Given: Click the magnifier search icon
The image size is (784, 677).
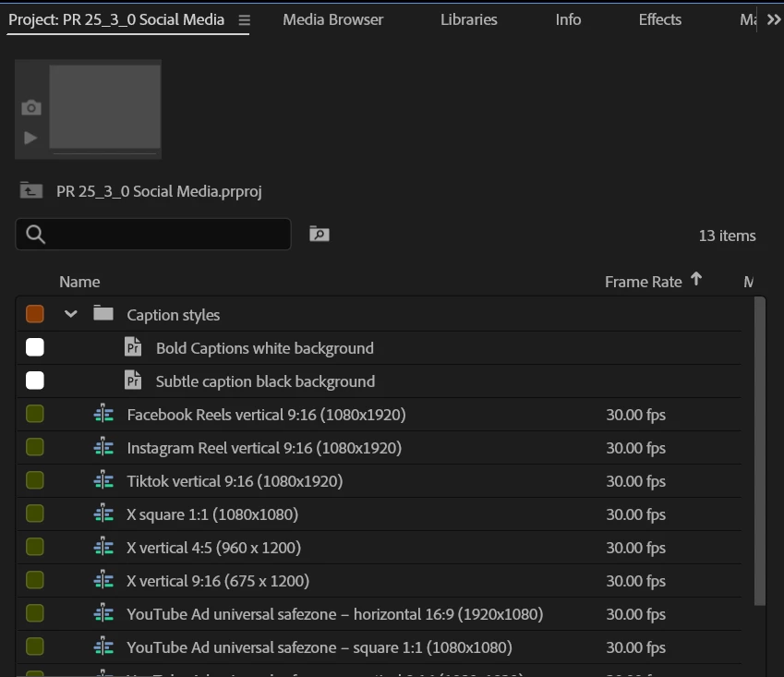Looking at the screenshot, I should coord(35,234).
